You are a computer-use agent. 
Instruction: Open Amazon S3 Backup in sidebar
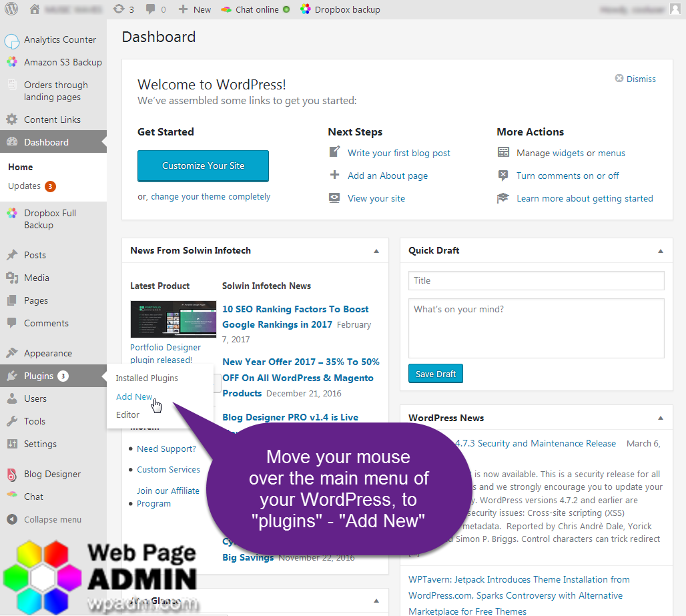pos(53,62)
